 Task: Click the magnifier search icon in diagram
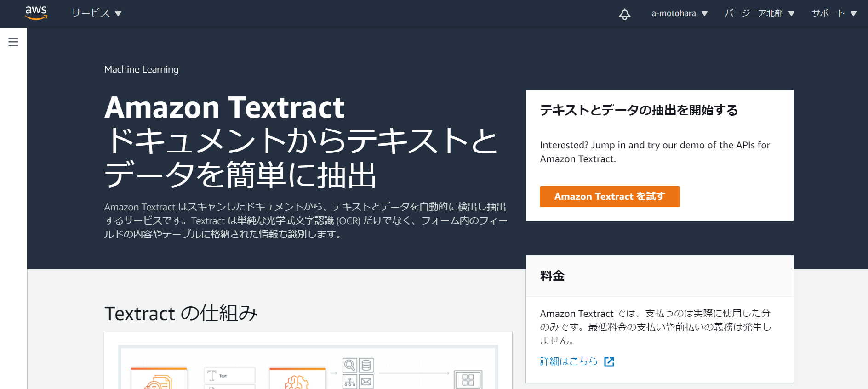click(x=350, y=365)
